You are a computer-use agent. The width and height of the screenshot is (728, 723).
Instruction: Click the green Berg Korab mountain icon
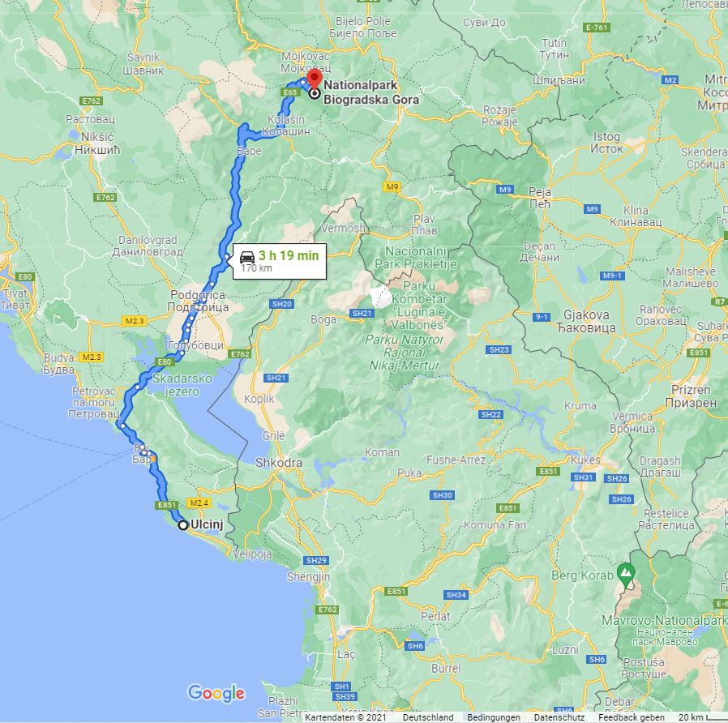coord(626,573)
